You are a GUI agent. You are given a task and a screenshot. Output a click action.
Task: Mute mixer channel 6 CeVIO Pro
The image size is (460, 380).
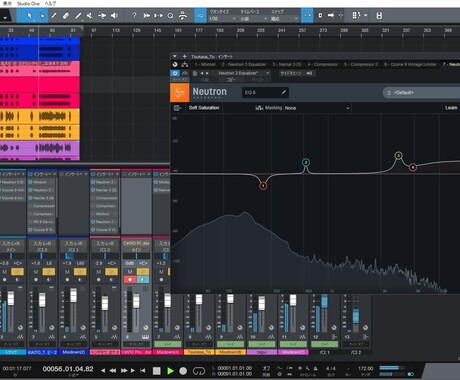130,272
